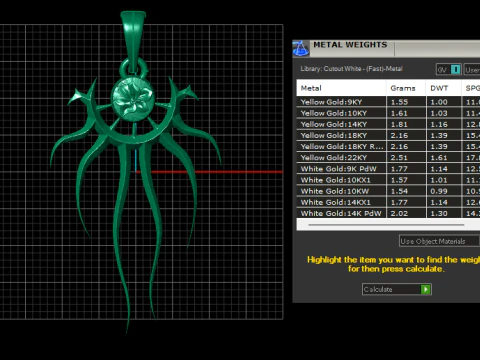Image resolution: width=480 pixels, height=360 pixels.
Task: Click the User library button
Action: (x=472, y=70)
